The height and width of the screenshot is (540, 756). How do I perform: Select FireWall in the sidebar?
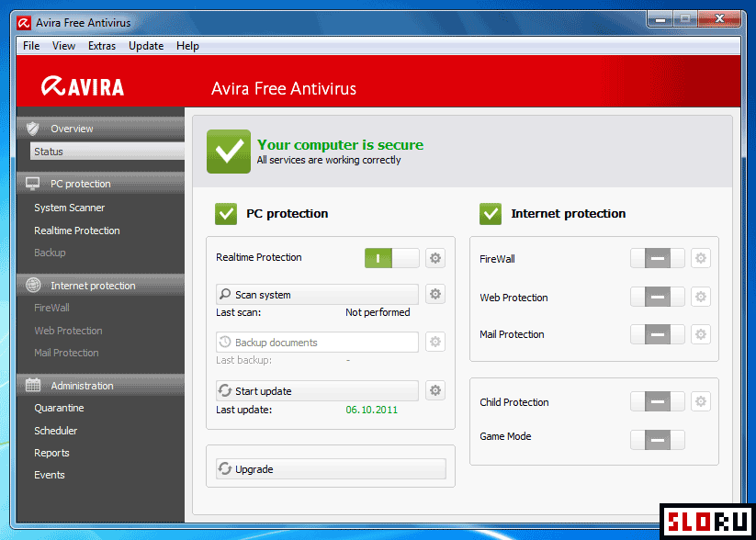[x=51, y=308]
